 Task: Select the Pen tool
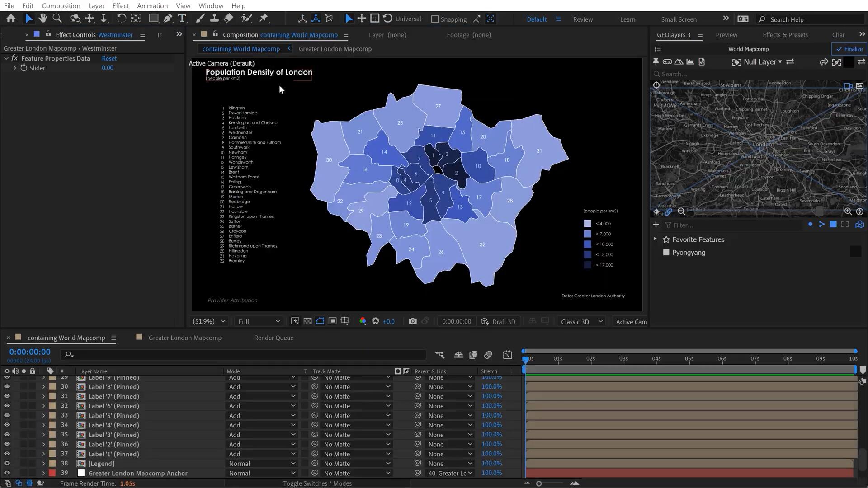pyautogui.click(x=168, y=19)
